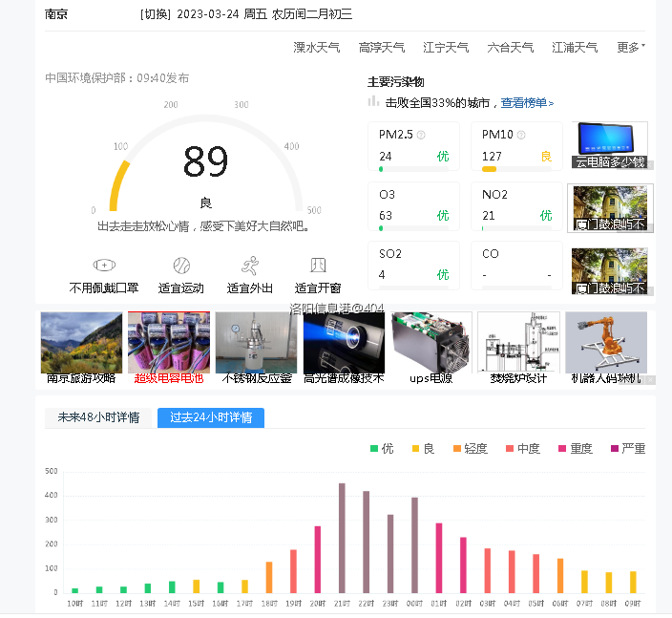Open the PM2.5 pollutant card

click(413, 147)
